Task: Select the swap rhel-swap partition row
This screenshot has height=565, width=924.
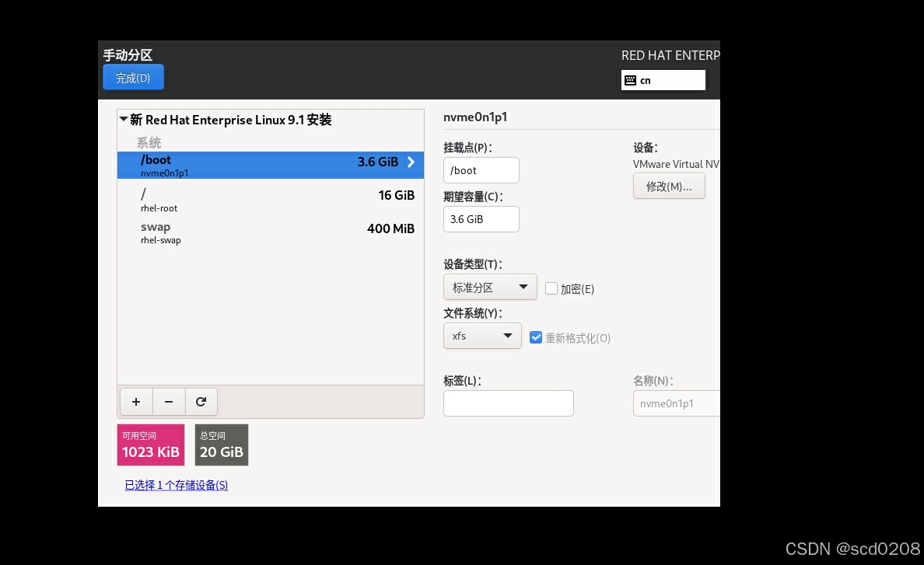Action: click(x=271, y=232)
